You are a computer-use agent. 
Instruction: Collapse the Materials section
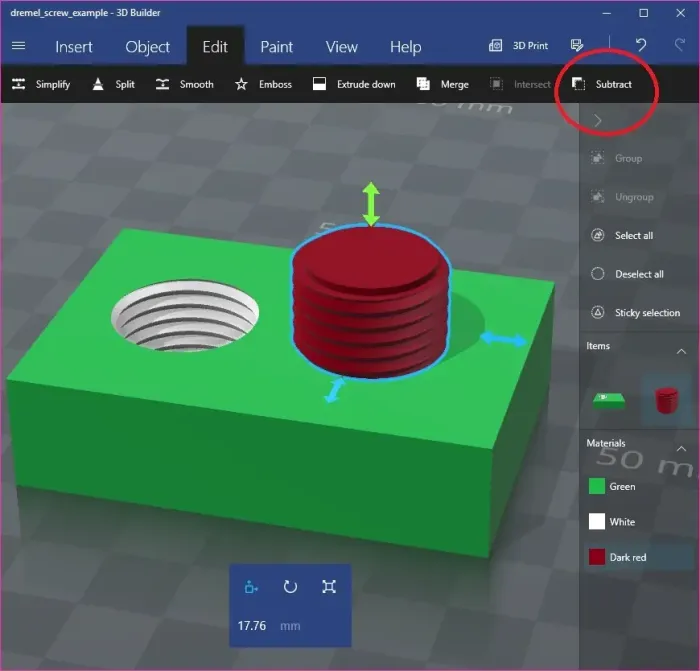click(x=681, y=448)
